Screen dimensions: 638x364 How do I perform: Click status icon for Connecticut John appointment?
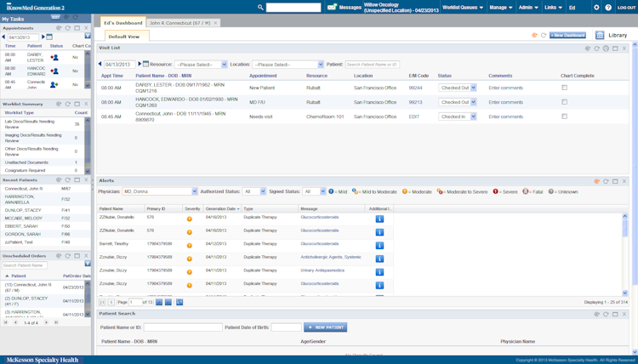point(54,84)
